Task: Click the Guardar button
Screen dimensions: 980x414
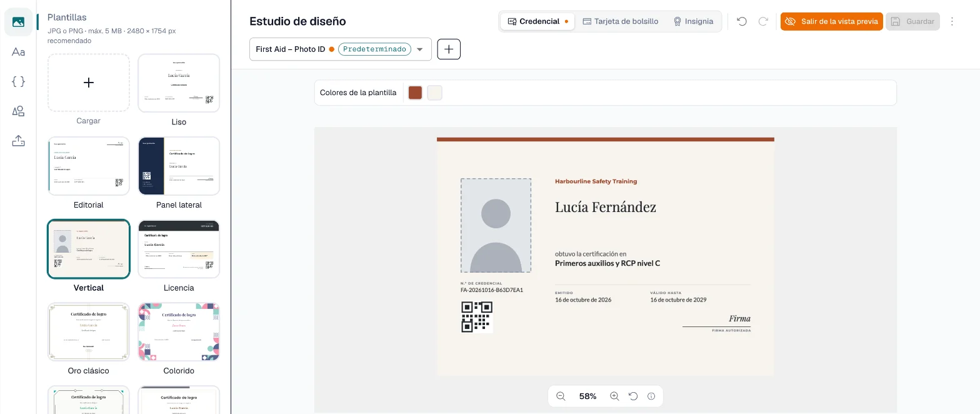Action: click(912, 21)
